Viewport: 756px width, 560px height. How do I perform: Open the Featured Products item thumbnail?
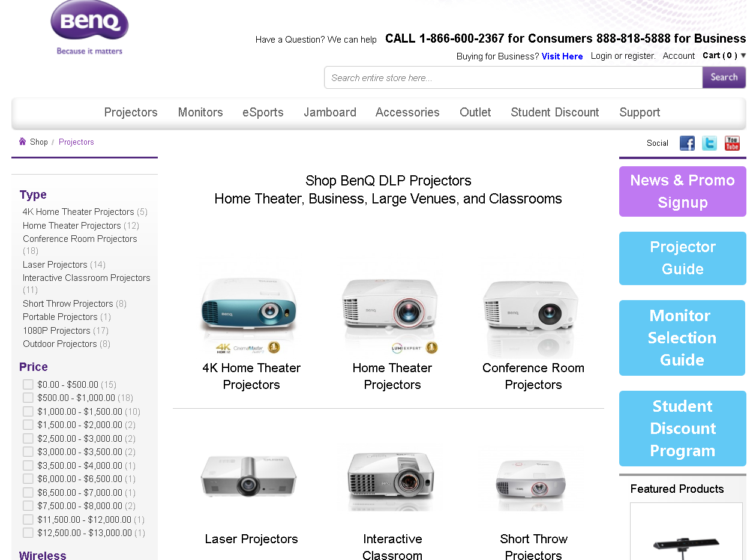point(686,531)
